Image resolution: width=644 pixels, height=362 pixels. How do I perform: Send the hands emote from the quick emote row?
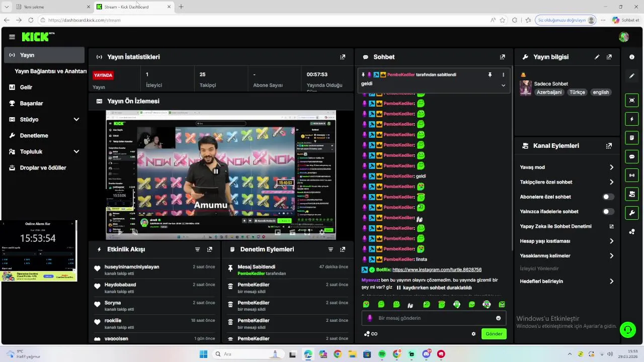(x=411, y=305)
